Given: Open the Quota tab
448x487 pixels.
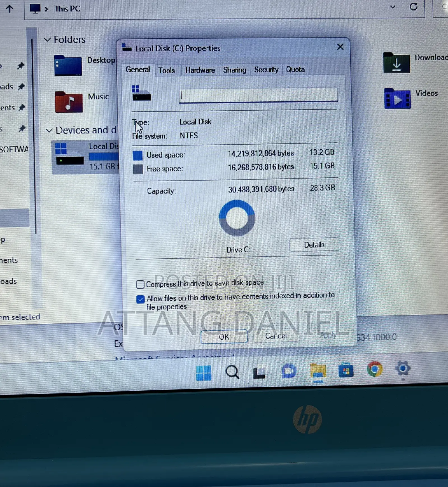Looking at the screenshot, I should 295,69.
